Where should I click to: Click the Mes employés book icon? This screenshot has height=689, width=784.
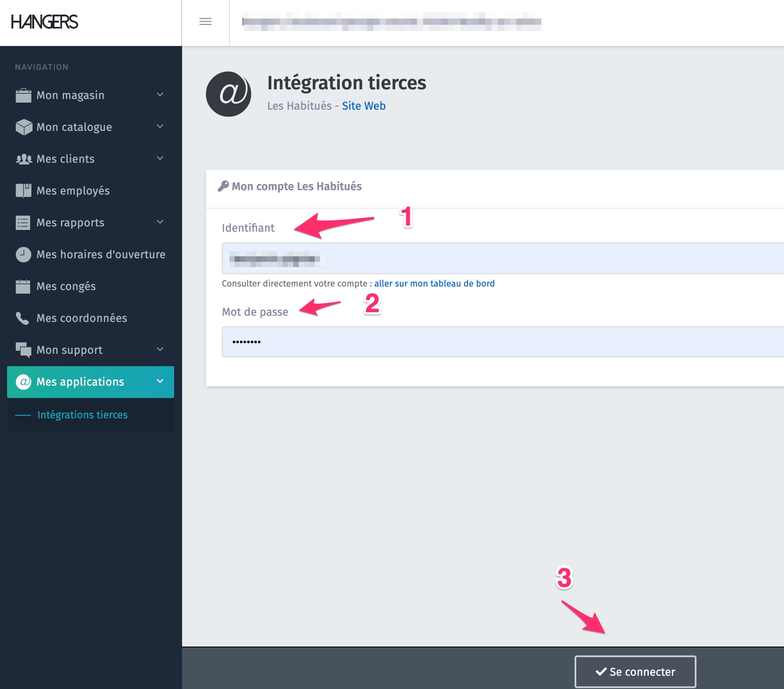pyautogui.click(x=23, y=191)
